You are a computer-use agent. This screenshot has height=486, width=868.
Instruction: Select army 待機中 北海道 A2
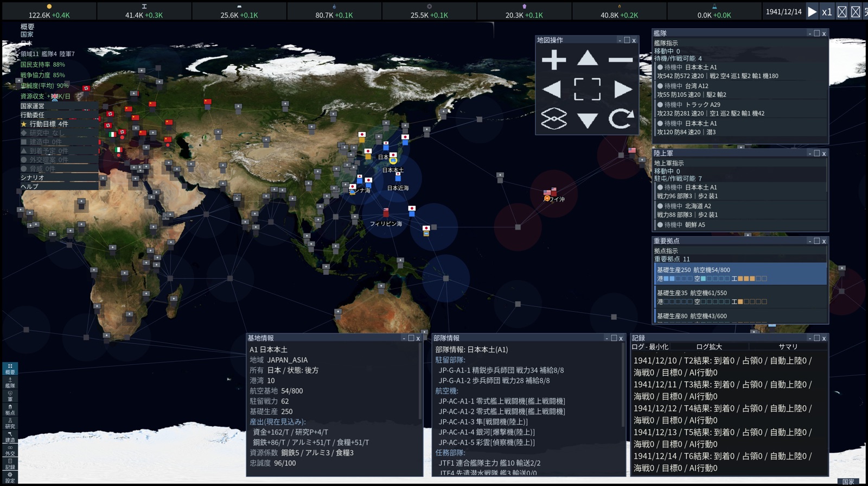coord(741,210)
